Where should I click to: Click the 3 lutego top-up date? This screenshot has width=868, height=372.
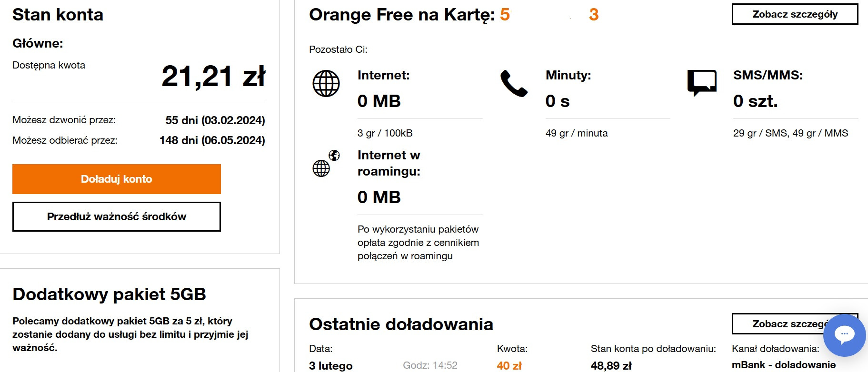(331, 365)
